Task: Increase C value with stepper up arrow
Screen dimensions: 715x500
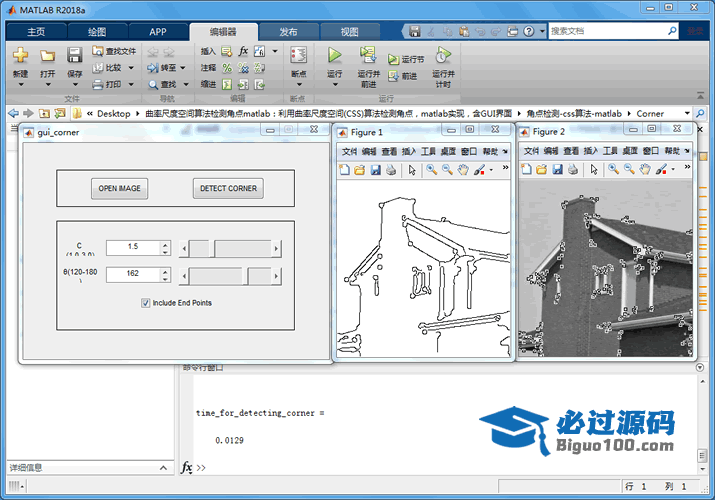Action: point(166,243)
